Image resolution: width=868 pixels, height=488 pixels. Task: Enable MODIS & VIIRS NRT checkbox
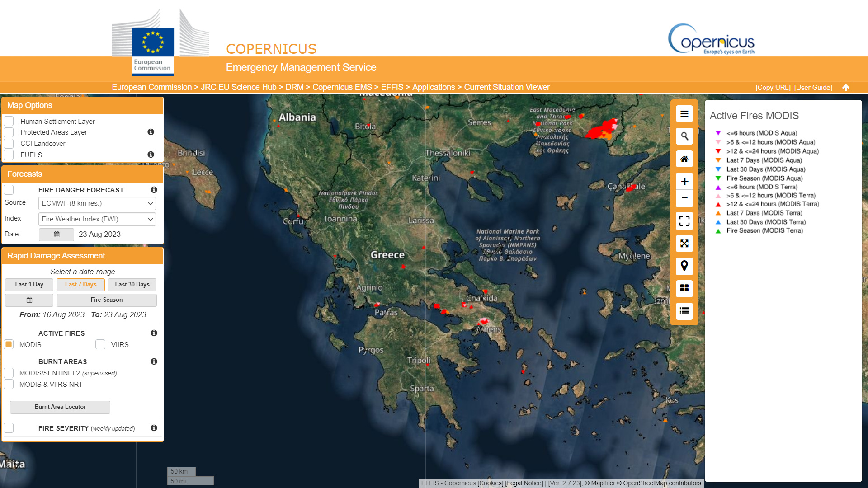click(x=9, y=385)
